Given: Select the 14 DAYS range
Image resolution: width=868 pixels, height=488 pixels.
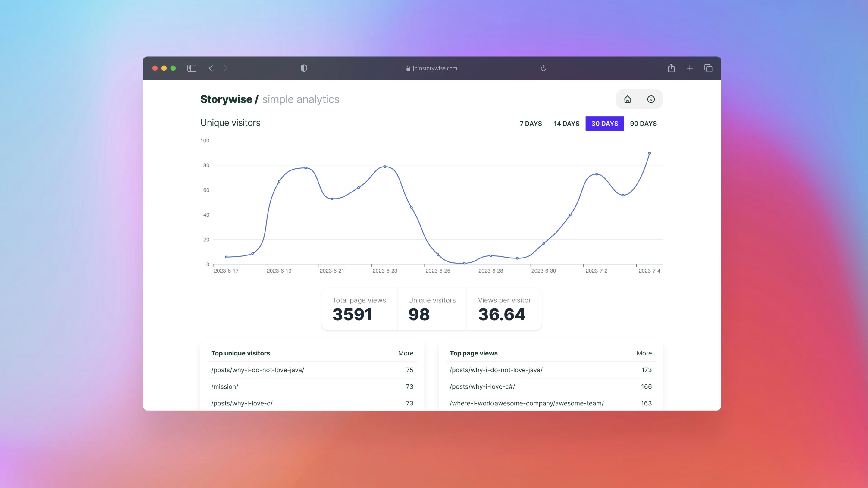Looking at the screenshot, I should (566, 123).
